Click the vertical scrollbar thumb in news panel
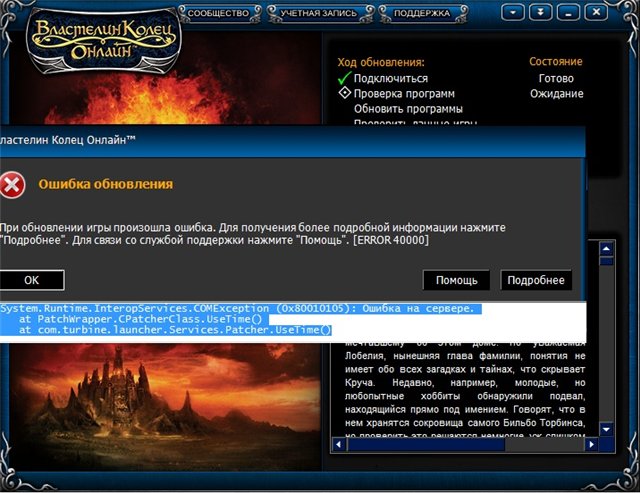This screenshot has width=640, height=493. point(606,261)
